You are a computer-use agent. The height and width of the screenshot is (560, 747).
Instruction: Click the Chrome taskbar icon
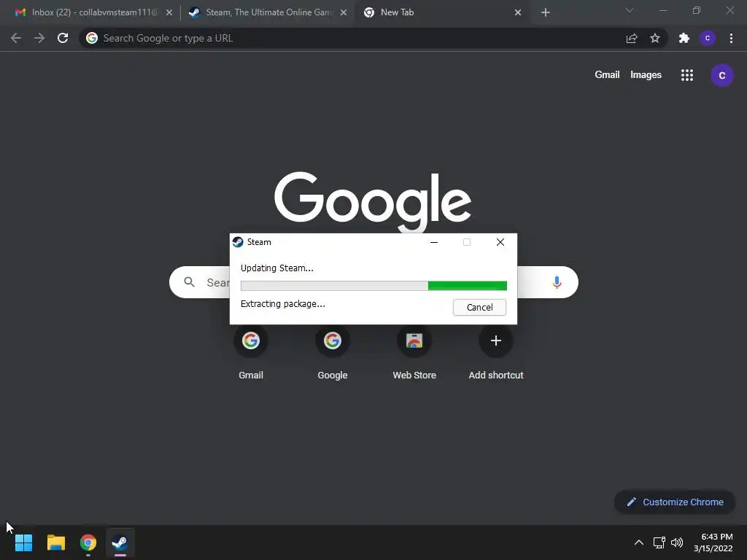pos(88,542)
